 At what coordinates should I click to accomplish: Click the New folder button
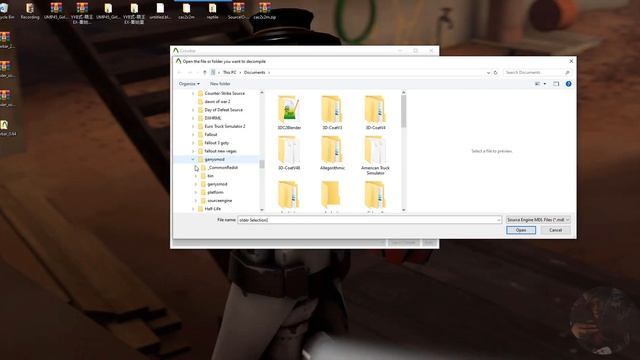coord(220,84)
